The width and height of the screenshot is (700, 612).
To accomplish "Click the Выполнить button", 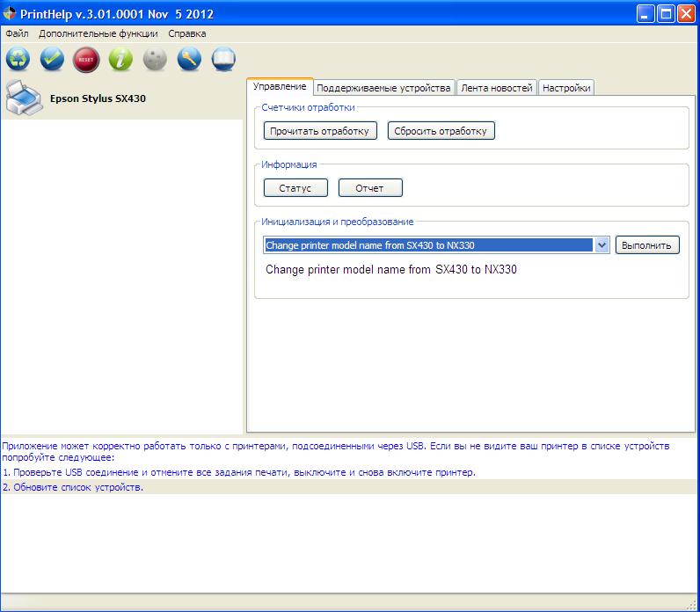I will click(x=647, y=245).
